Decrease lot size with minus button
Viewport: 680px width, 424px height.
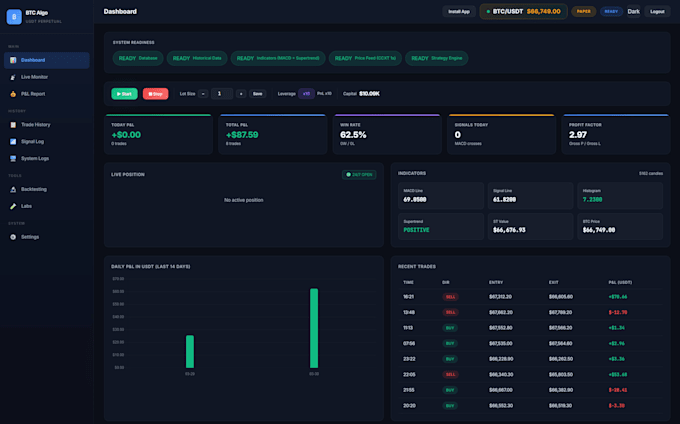coord(203,94)
